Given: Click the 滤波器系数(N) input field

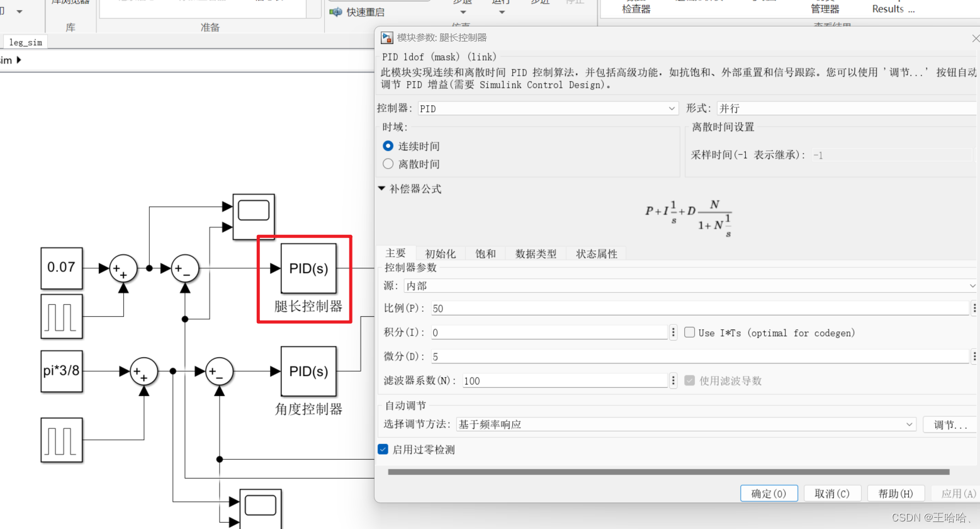Looking at the screenshot, I should click(x=565, y=381).
